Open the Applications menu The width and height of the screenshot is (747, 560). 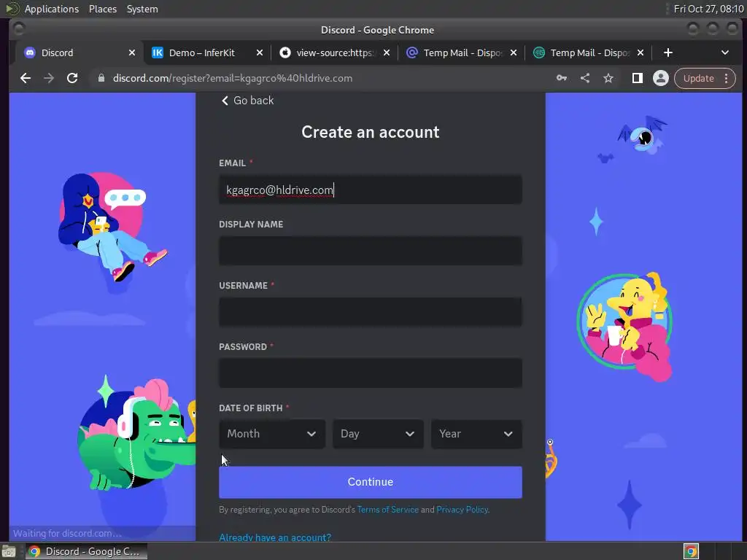coord(52,9)
